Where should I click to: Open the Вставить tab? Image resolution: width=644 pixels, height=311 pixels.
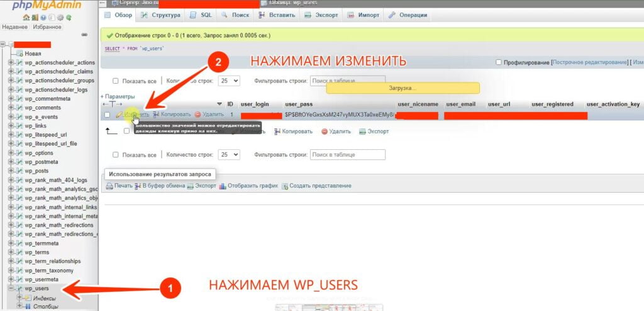pyautogui.click(x=277, y=15)
